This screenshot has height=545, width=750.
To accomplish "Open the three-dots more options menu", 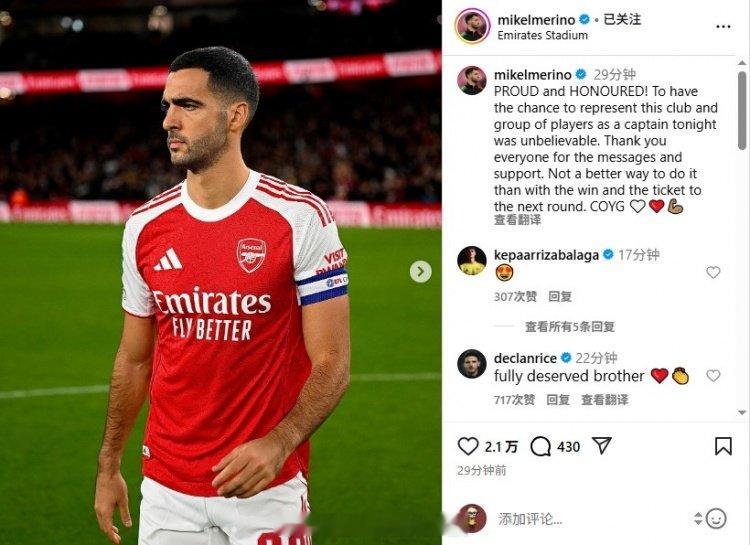I will point(723,26).
